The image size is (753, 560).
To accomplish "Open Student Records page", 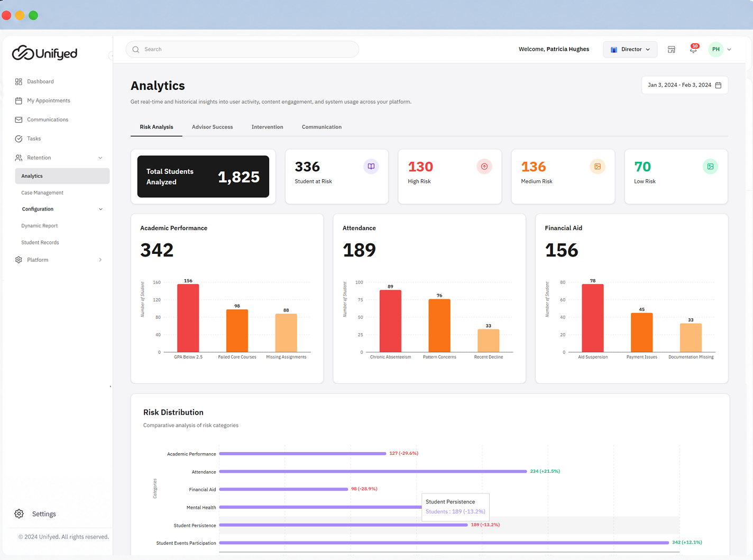I will point(40,243).
